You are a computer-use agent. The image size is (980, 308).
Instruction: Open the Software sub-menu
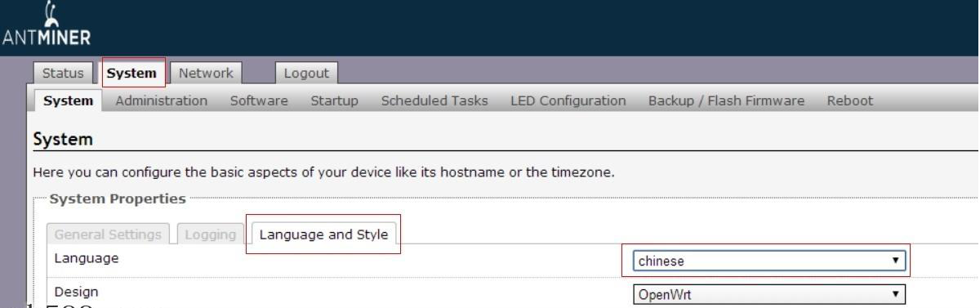pos(259,100)
